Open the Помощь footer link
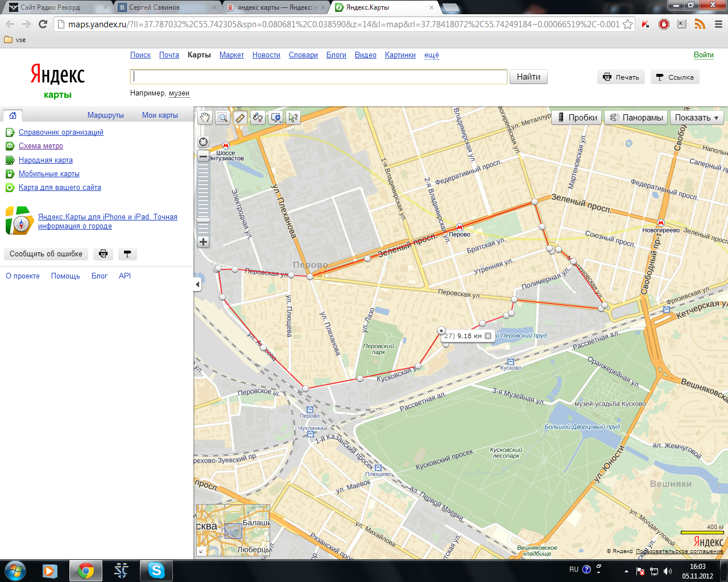728x582 pixels. coord(65,276)
